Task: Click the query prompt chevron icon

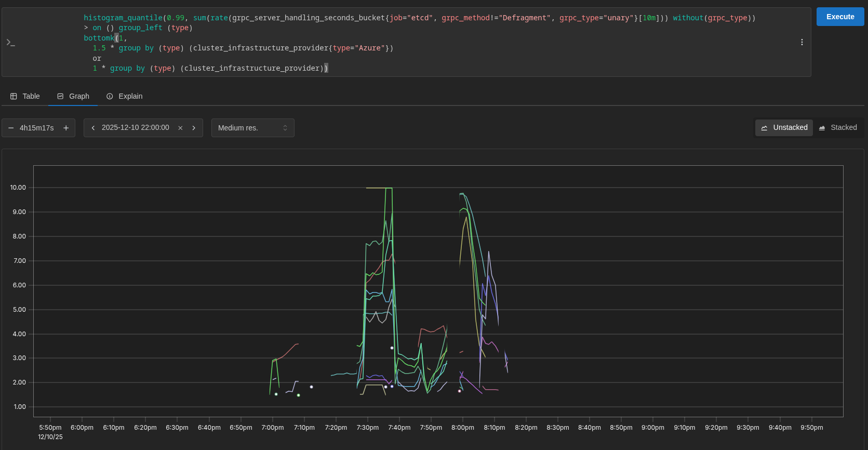Action: (10, 42)
